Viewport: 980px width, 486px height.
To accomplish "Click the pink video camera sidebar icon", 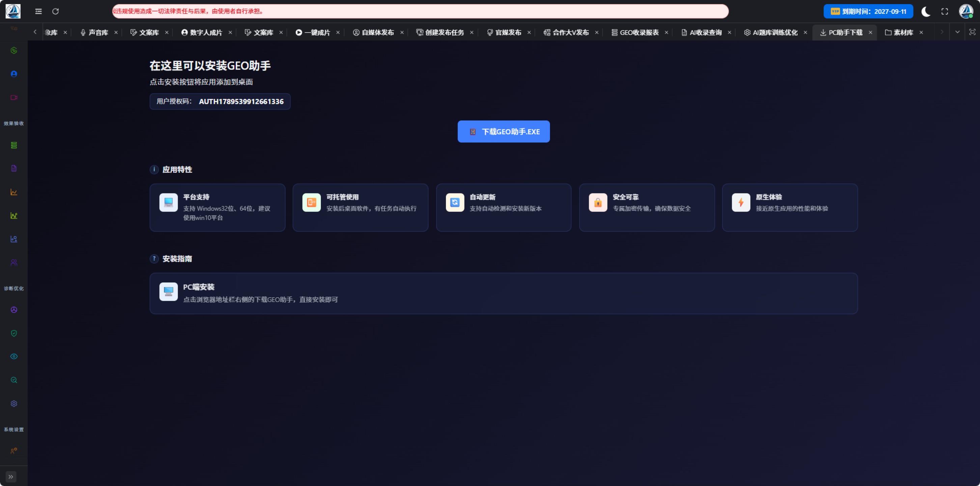I will click(x=14, y=98).
